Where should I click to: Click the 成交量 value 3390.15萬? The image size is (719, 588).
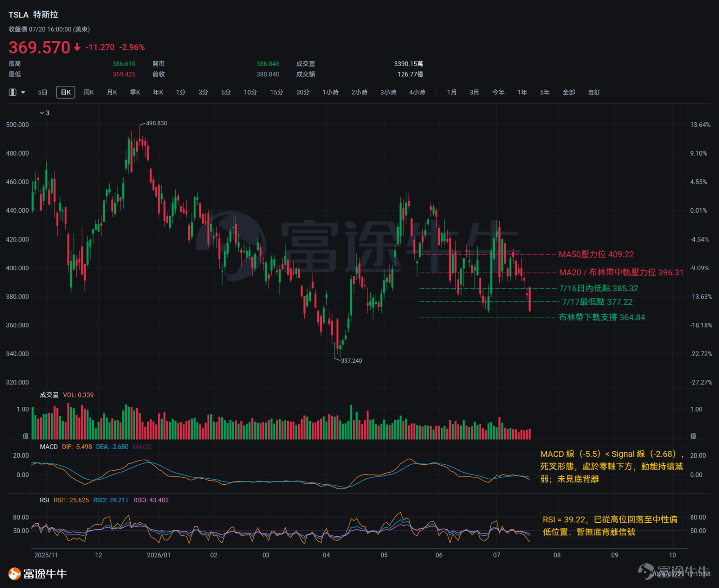pyautogui.click(x=408, y=64)
